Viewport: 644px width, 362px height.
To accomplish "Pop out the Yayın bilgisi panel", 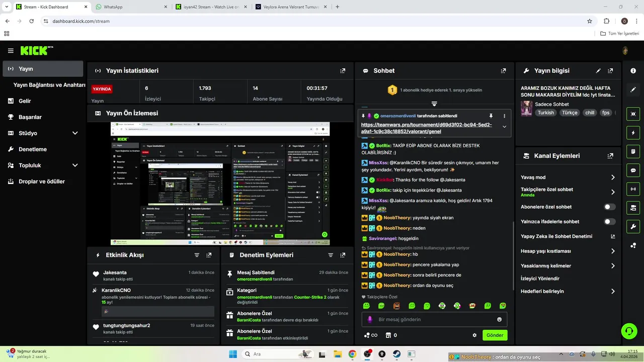I will [610, 71].
